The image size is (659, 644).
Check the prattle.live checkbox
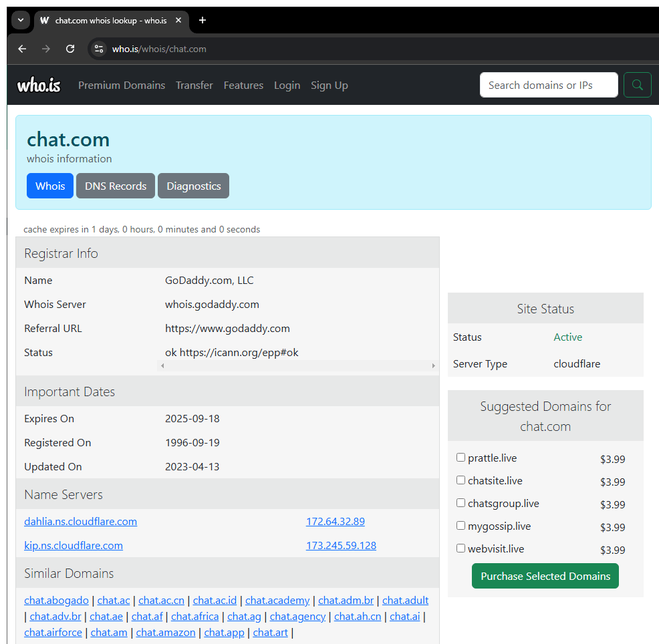pos(460,458)
